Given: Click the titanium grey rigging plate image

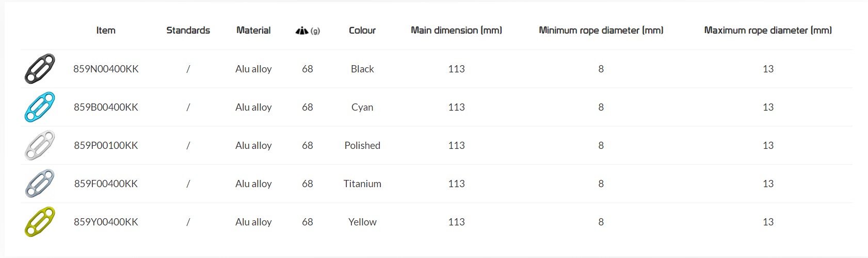Looking at the screenshot, I should [x=40, y=184].
